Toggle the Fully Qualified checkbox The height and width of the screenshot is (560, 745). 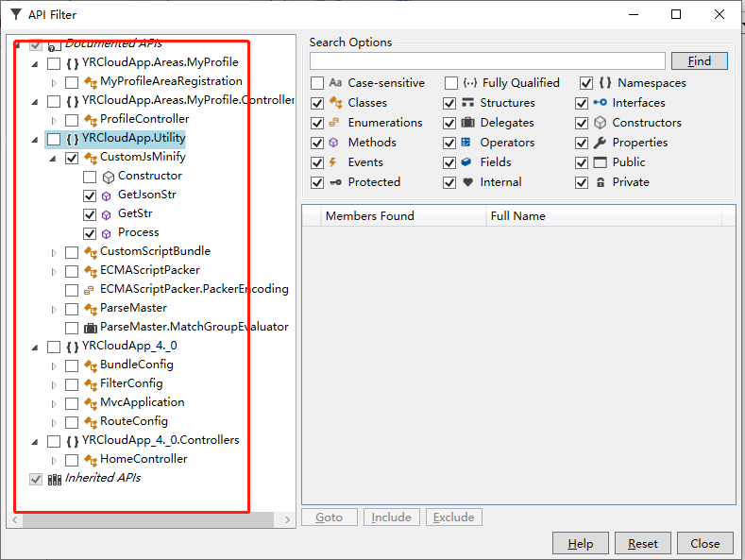451,83
